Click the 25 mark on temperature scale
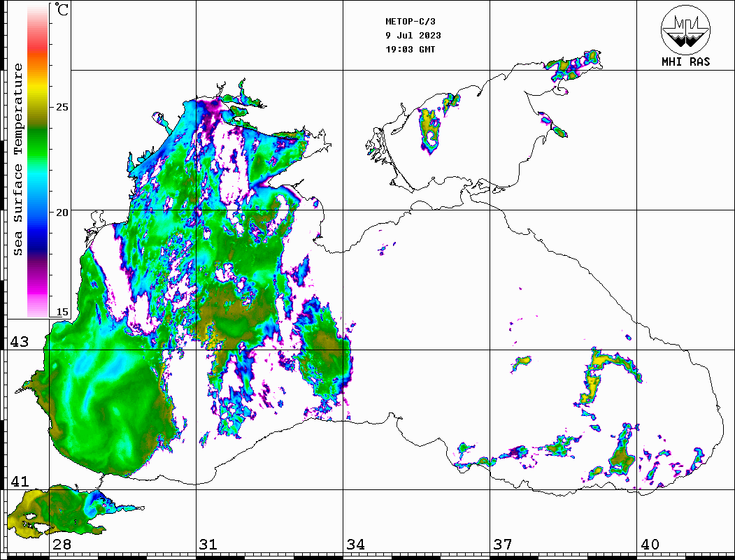This screenshot has height=560, width=735. [62, 107]
